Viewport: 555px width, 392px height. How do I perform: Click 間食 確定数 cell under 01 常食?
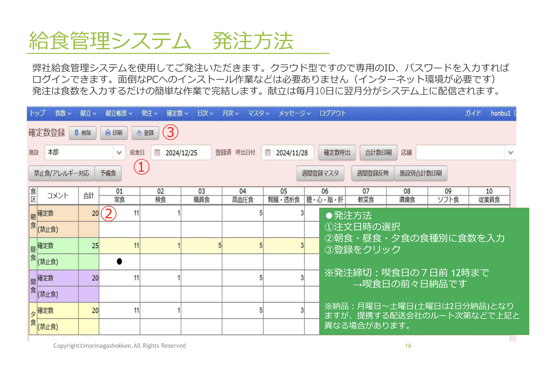click(119, 278)
